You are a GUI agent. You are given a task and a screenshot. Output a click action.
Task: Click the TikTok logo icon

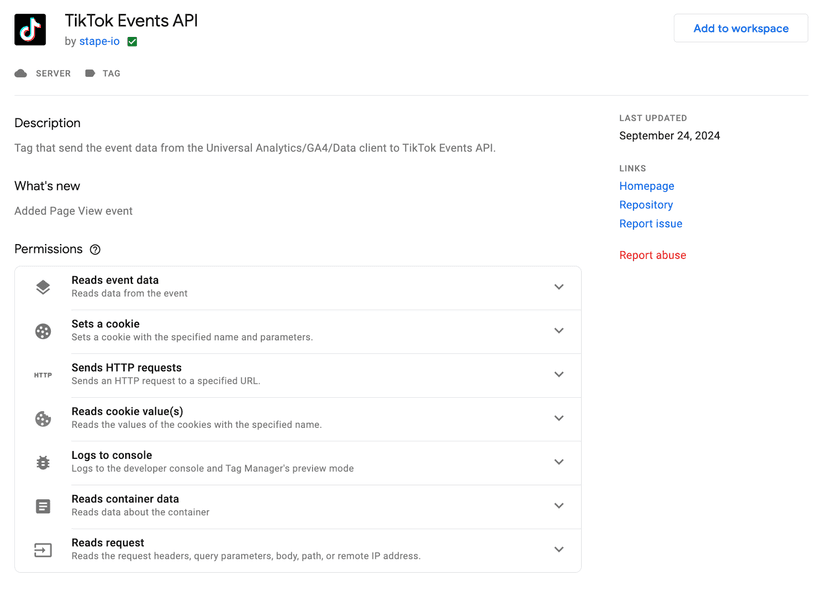point(29,29)
